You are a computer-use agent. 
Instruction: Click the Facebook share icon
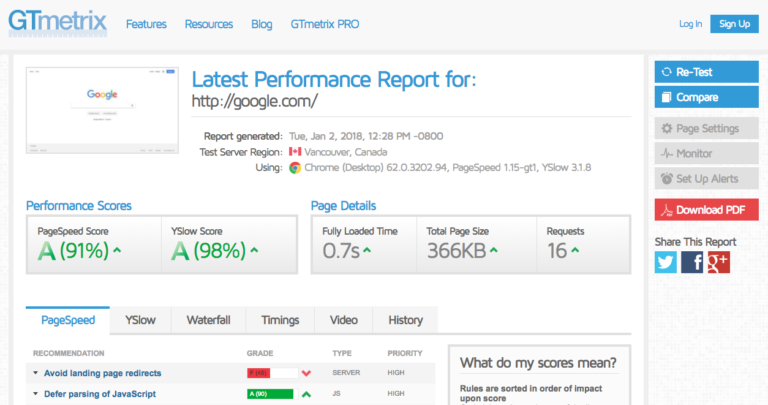pos(692,262)
